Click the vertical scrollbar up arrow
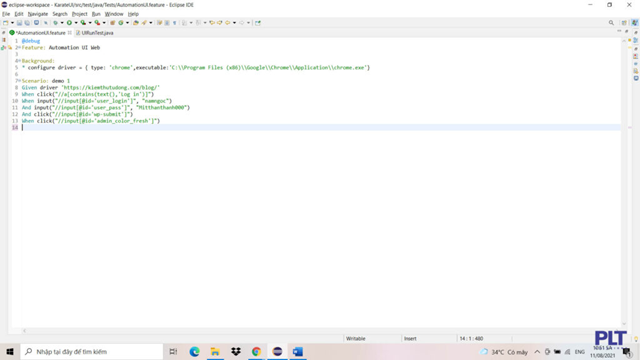640x360 pixels. [x=624, y=41]
